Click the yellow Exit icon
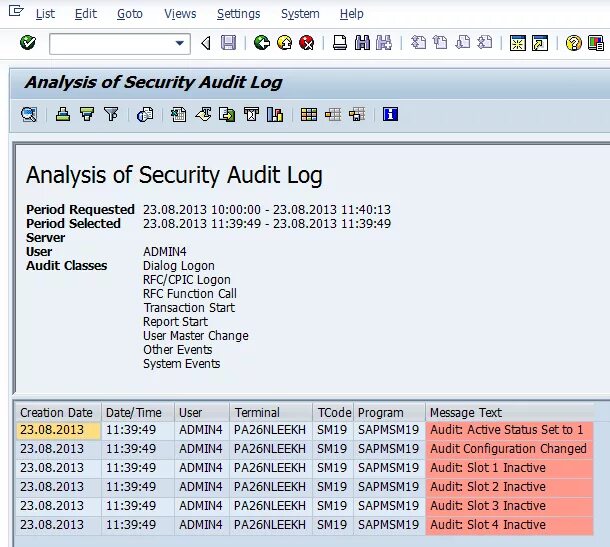This screenshot has height=547, width=610. [284, 42]
